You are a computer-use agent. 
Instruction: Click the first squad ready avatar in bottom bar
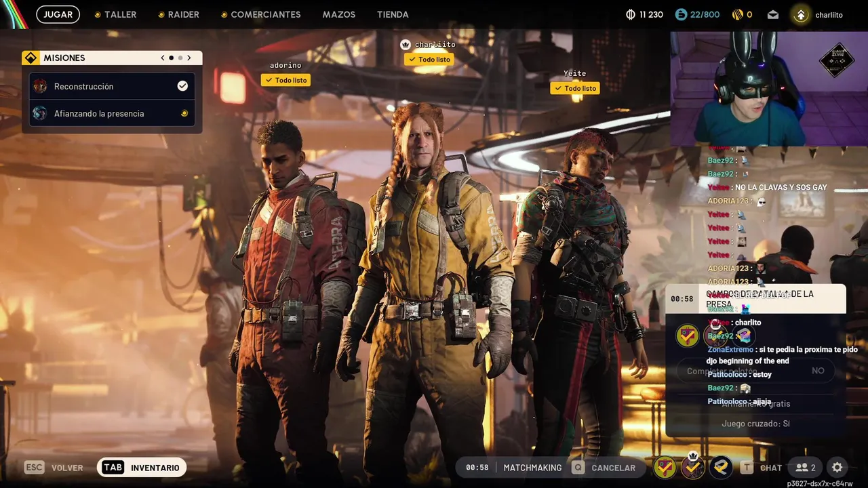[665, 467]
